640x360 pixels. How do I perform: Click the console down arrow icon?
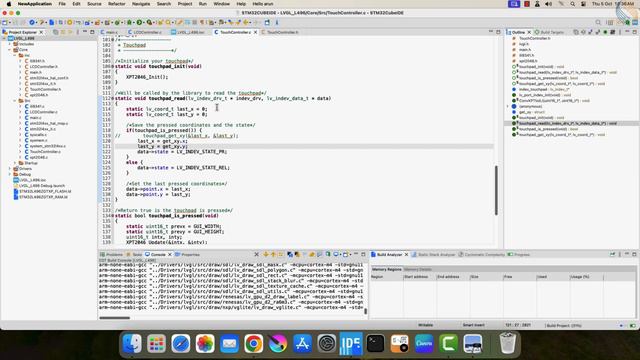[x=266, y=254]
